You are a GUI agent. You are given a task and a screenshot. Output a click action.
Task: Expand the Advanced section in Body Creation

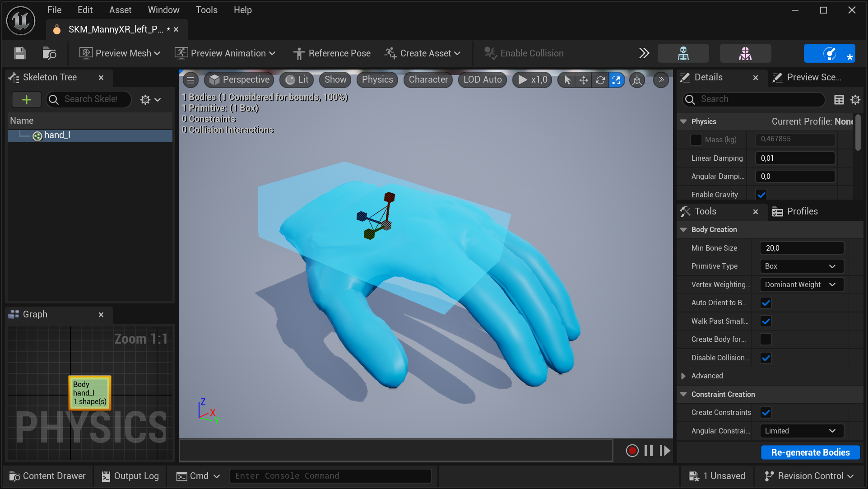click(684, 376)
